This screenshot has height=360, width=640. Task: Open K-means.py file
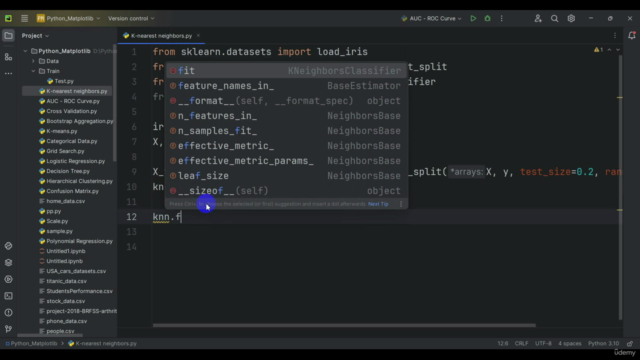pos(58,131)
